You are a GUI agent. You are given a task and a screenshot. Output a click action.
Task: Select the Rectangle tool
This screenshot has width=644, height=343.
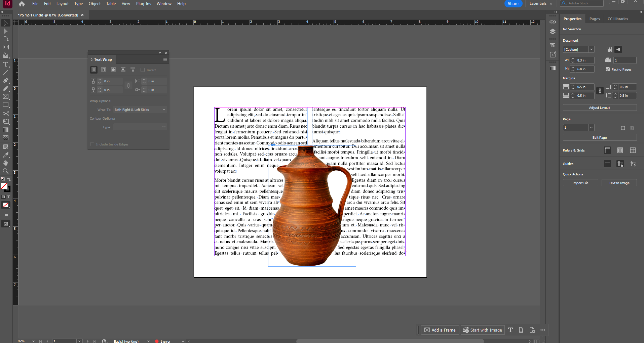[x=6, y=105]
